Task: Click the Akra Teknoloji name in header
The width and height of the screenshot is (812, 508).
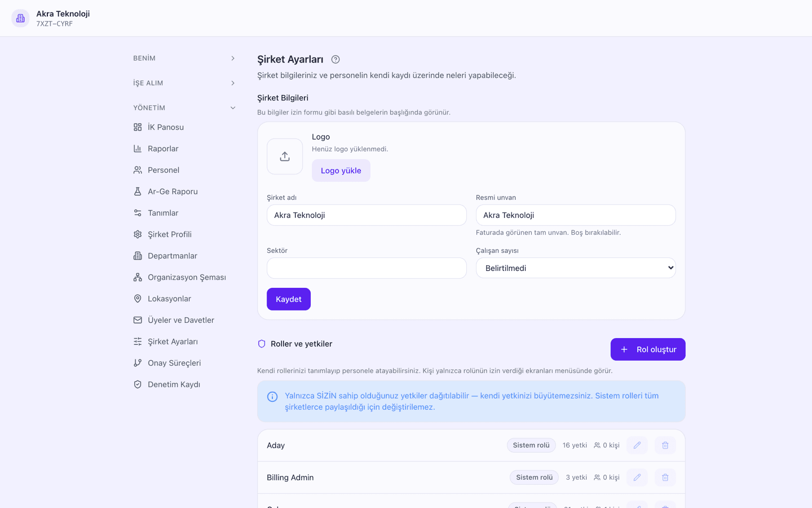Action: (x=63, y=14)
